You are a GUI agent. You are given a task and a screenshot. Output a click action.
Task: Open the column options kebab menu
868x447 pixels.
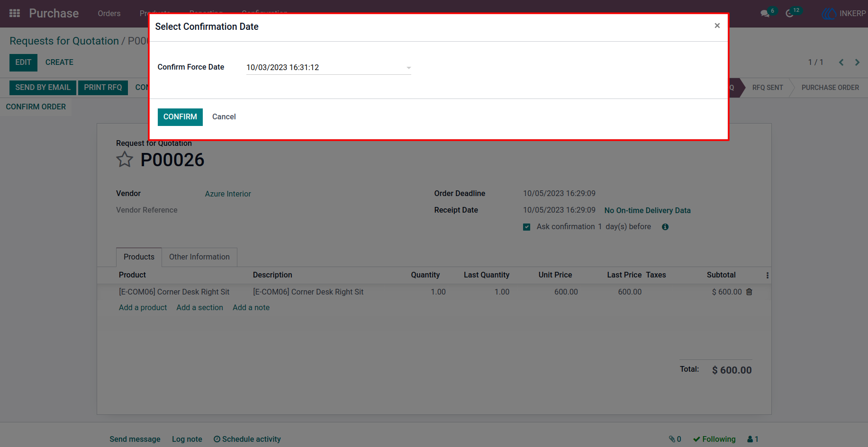point(767,275)
